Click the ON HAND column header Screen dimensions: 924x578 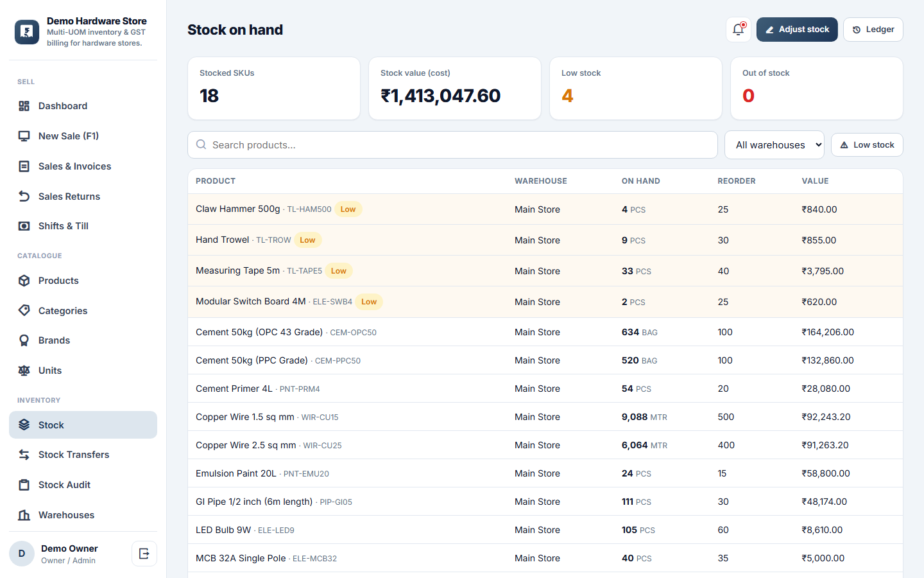(x=640, y=181)
